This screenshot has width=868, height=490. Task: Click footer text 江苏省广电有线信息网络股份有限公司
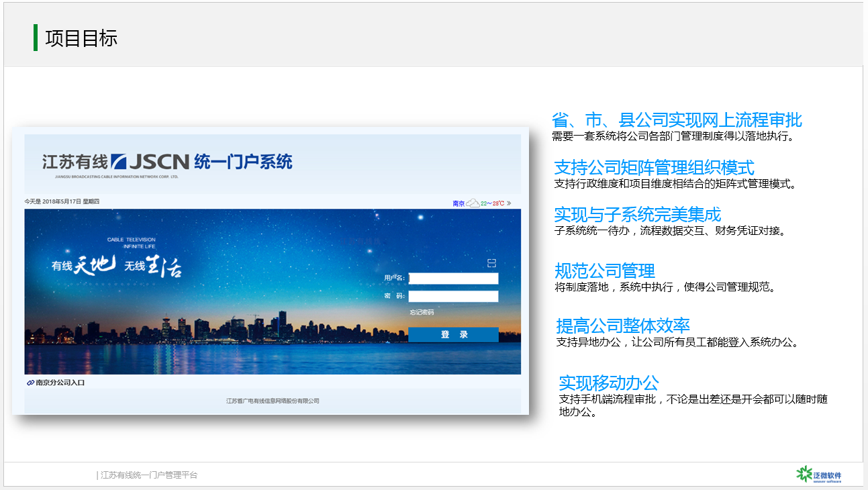tap(273, 401)
